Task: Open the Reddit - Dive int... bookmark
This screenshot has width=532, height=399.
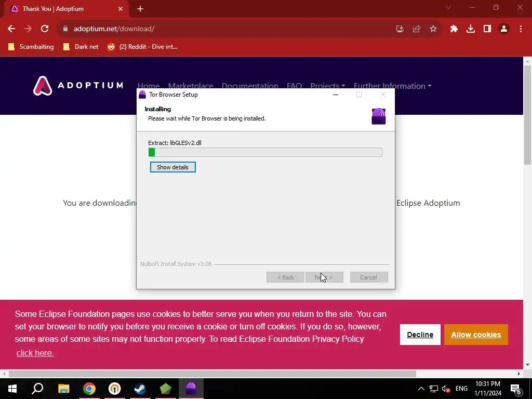Action: tap(142, 47)
